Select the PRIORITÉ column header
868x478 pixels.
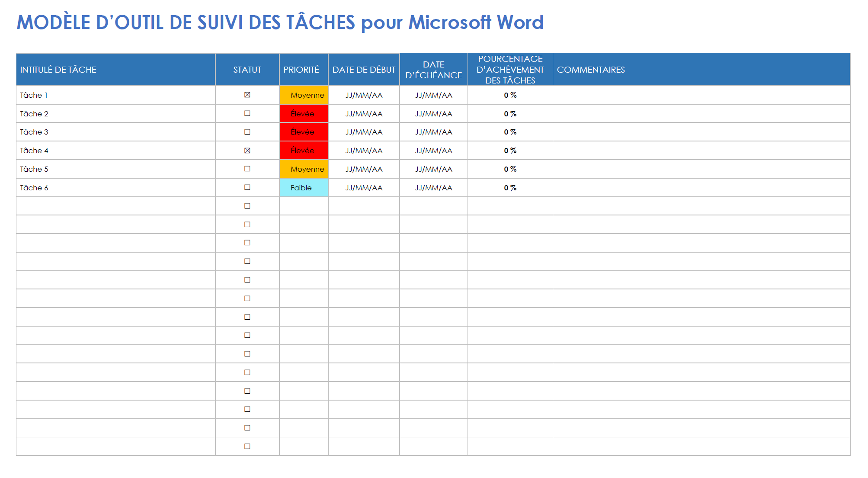pos(304,70)
